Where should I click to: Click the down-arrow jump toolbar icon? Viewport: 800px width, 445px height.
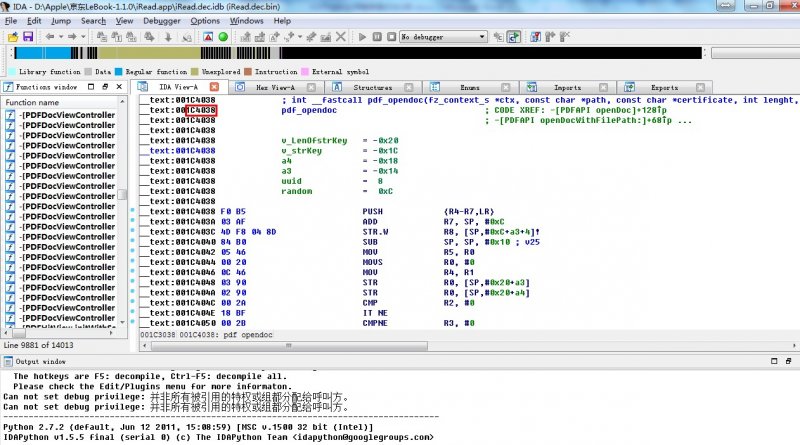[x=168, y=37]
